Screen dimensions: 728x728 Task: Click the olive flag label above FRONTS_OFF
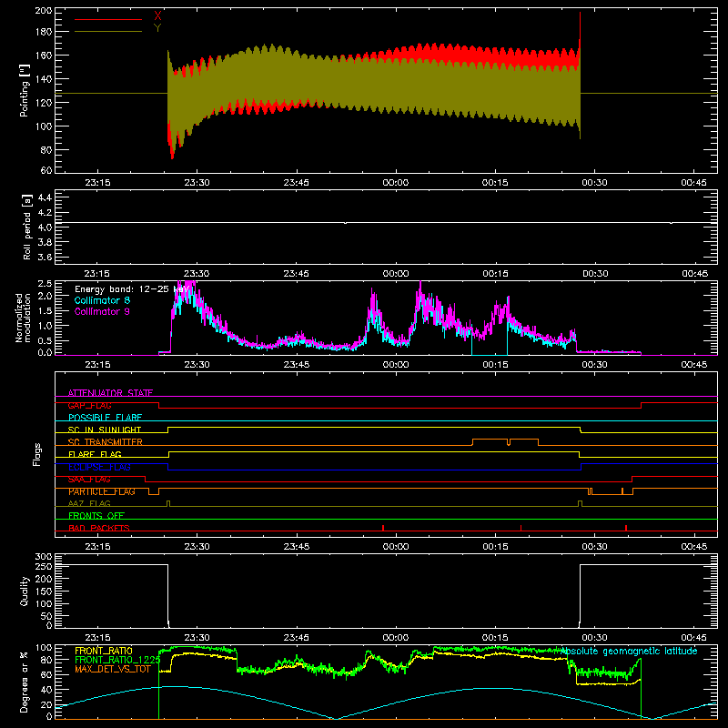[x=89, y=503]
